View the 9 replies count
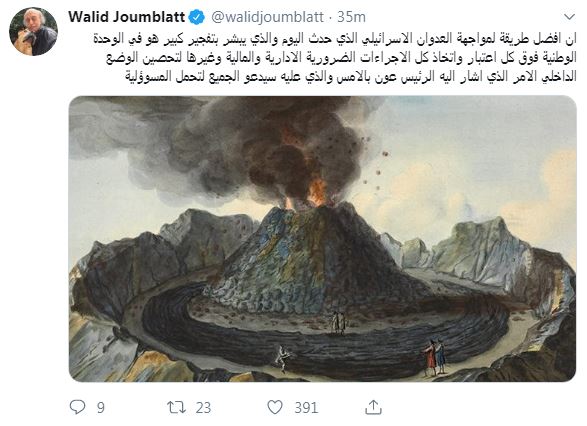This screenshot has height=426, width=587. pyautogui.click(x=100, y=407)
